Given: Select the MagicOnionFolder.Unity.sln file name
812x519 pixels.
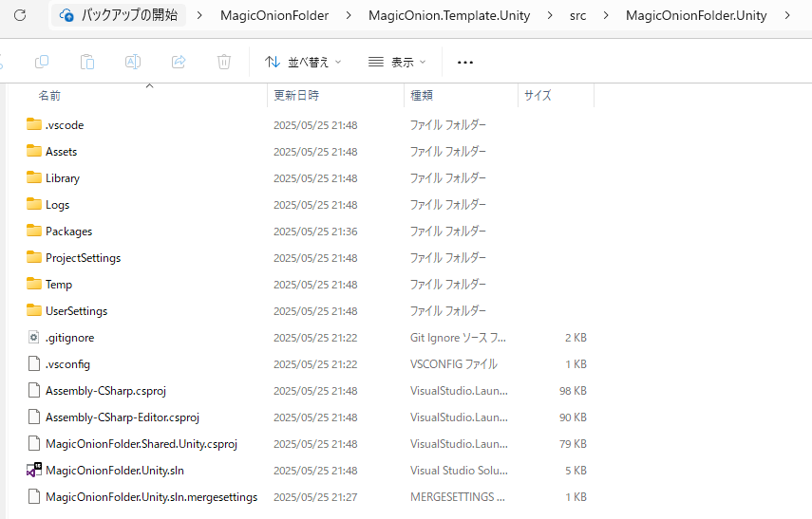Looking at the screenshot, I should 115,471.
